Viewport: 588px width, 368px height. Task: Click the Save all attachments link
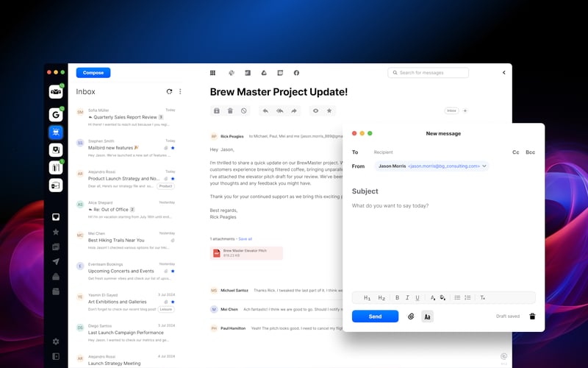[x=245, y=238]
